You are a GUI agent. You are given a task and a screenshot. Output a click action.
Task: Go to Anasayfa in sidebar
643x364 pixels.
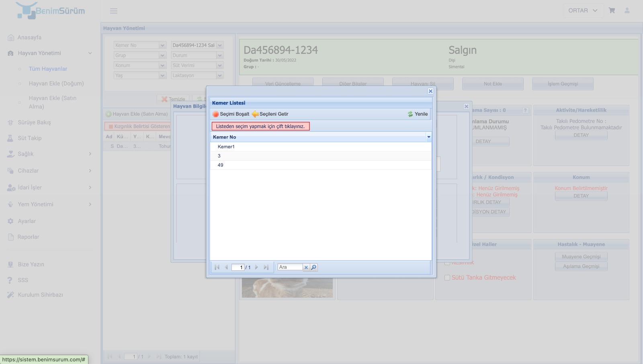29,37
